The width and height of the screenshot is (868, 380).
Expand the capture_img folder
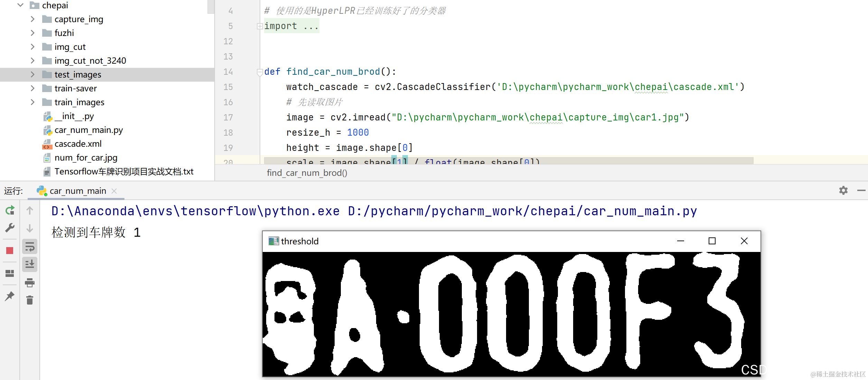point(32,19)
